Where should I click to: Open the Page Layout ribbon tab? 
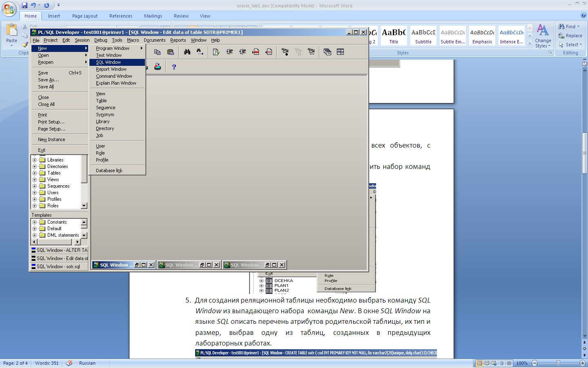pos(85,16)
